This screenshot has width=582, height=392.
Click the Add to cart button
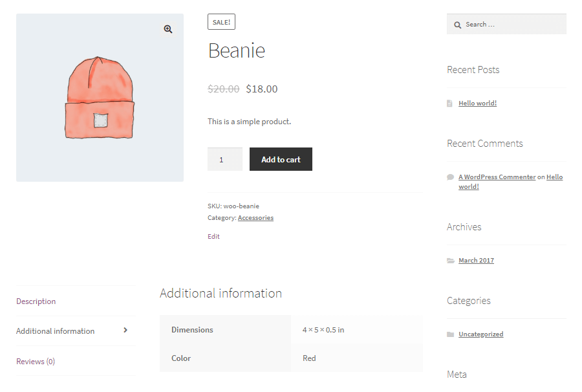(x=281, y=158)
